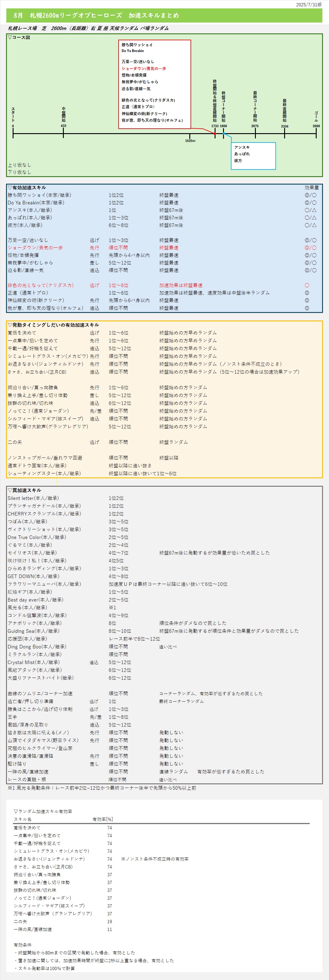Image resolution: width=329 pixels, height=980 pixels.
Task: Click the '最終直線開始' marker label at 2334
Action: pyautogui.click(x=284, y=111)
